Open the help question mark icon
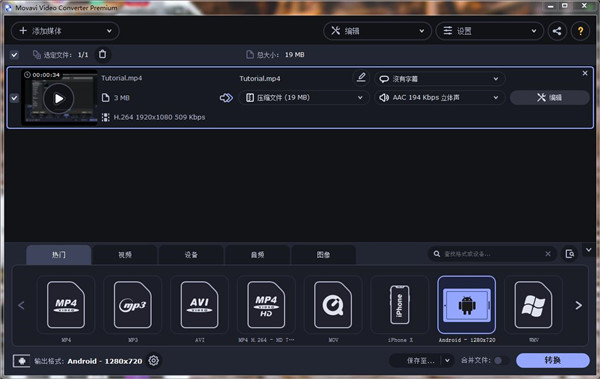This screenshot has height=379, width=600. pos(580,31)
